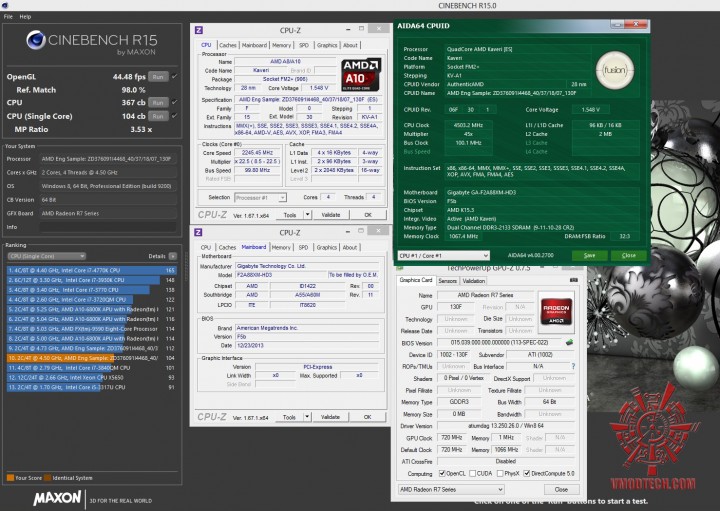Click the MAXON logo at the bottom

tap(57, 498)
